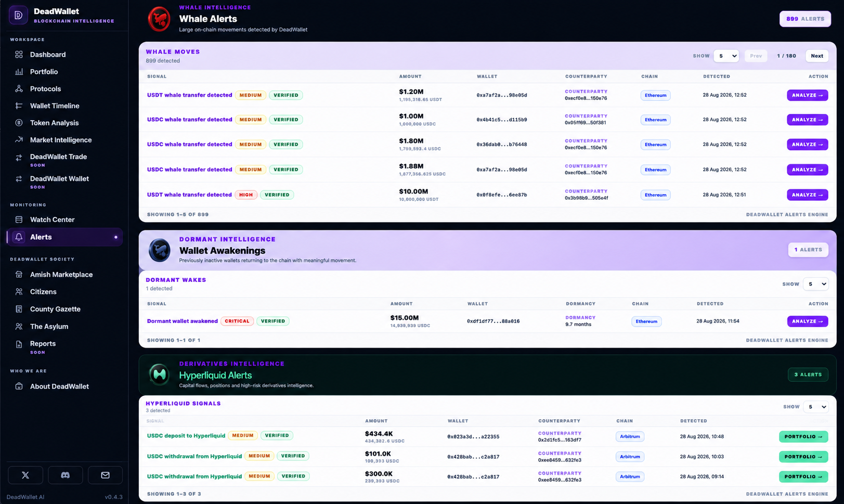Click the Protocols nodes icon
This screenshot has width=844, height=504.
click(19, 89)
